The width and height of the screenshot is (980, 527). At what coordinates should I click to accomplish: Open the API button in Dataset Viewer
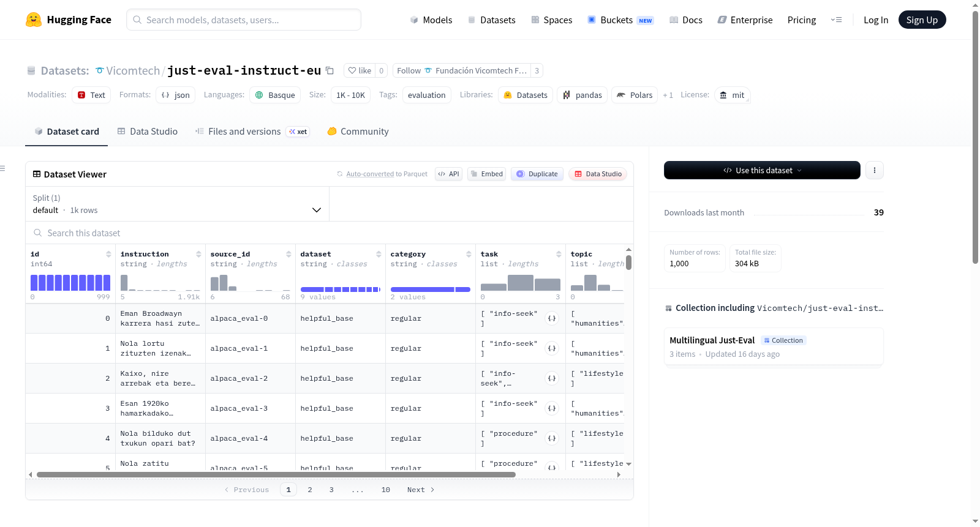tap(449, 174)
